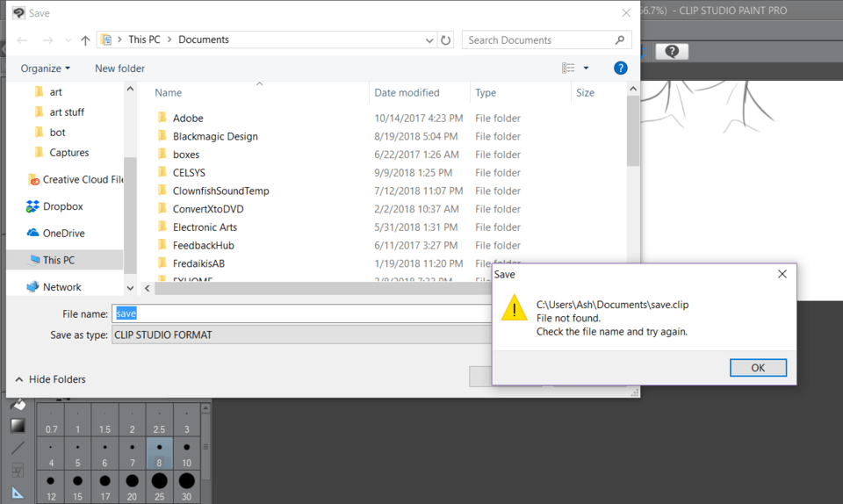Screen dimensions: 843x504
Task: Refresh the Documents folder listing
Action: coord(446,40)
